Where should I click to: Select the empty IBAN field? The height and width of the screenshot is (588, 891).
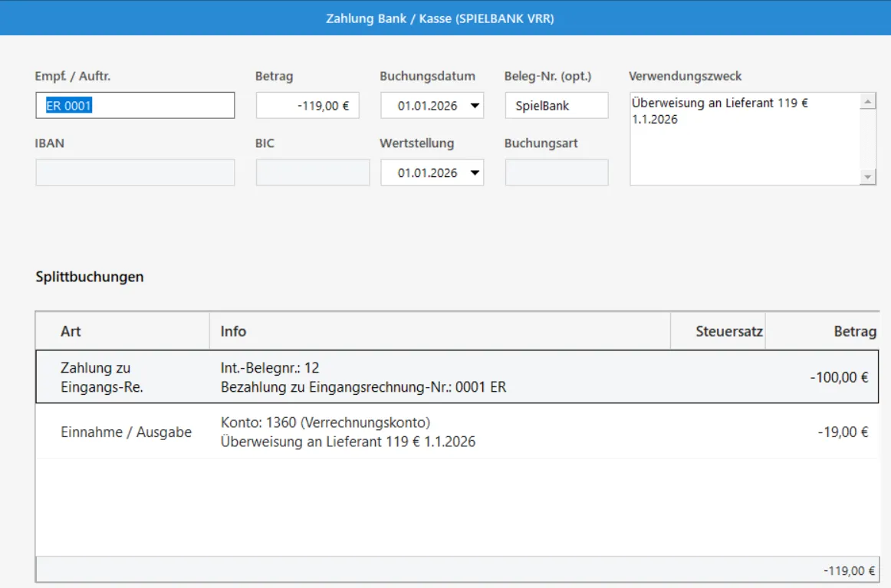click(135, 172)
